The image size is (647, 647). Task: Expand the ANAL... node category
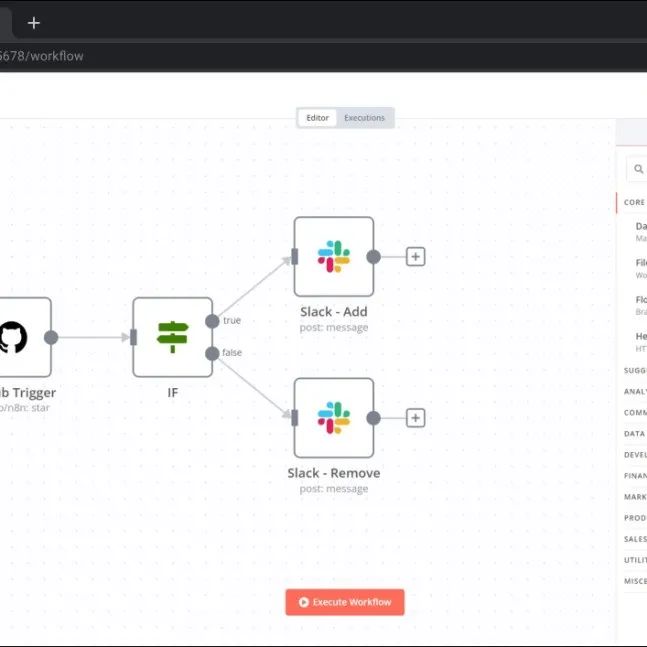click(x=635, y=392)
